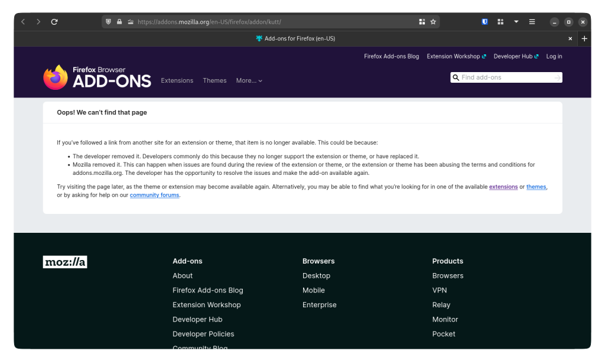Go forward to the next page
This screenshot has width=605, height=364.
click(38, 22)
